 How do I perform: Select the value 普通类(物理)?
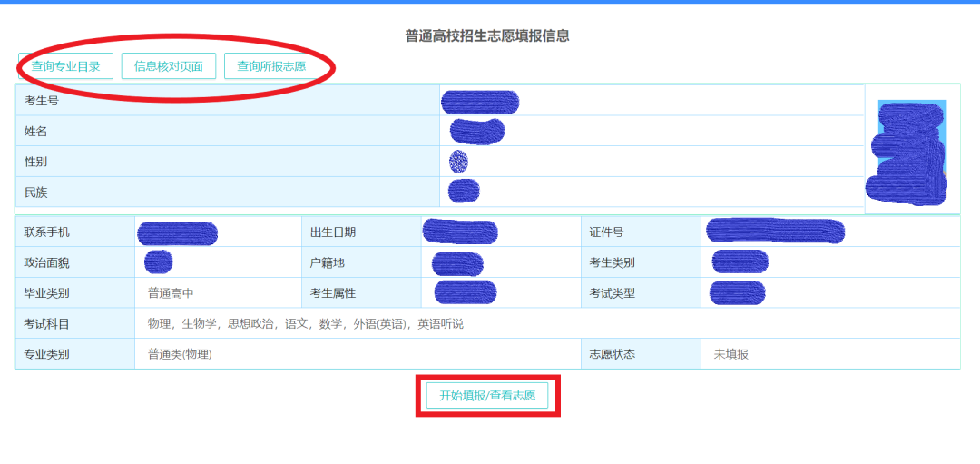coord(180,354)
